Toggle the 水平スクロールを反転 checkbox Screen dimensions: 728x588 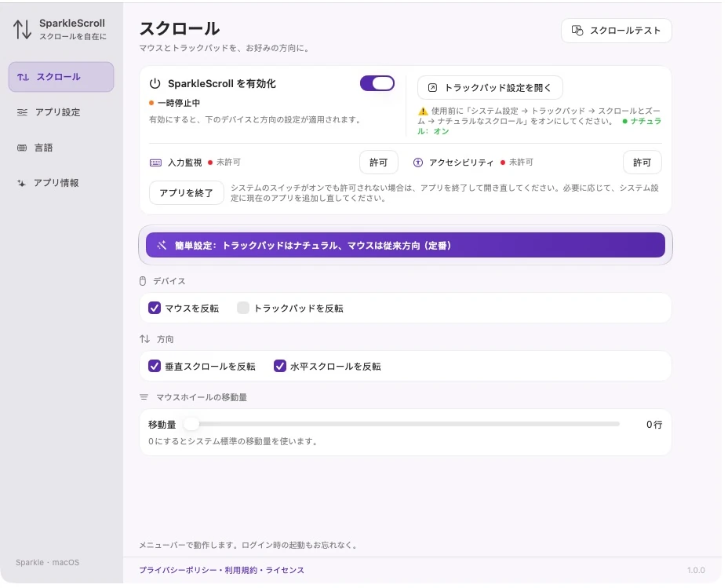(x=280, y=366)
